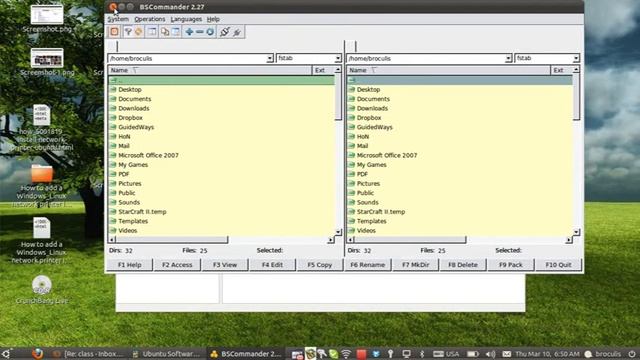
Task: Expand left panel path dropdown
Action: (x=269, y=58)
